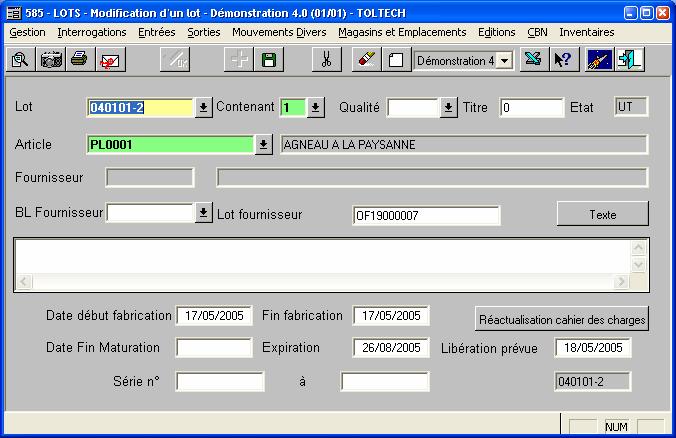Expand the Lot field dropdown
Screen dimensions: 676x438
[203, 108]
